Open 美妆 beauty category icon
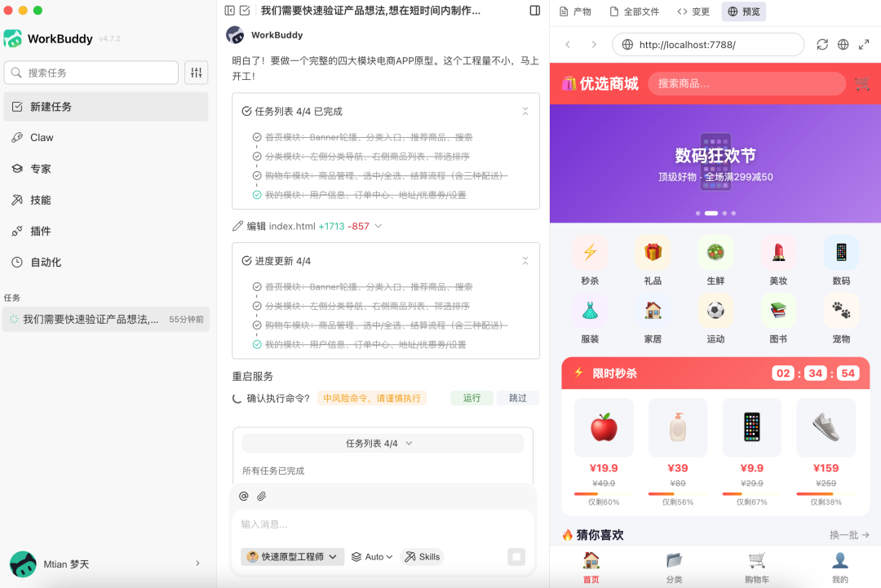The width and height of the screenshot is (881, 588). coord(778,253)
